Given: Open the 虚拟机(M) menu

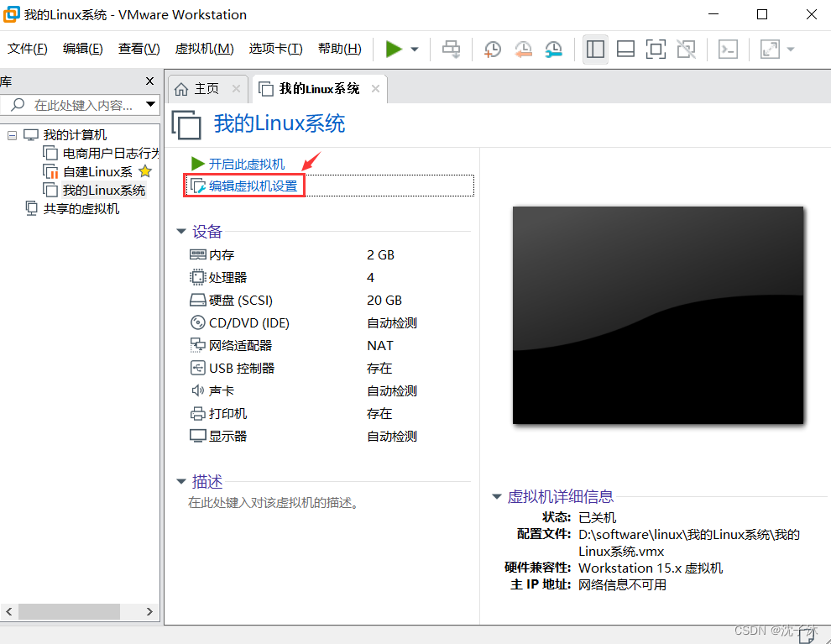Looking at the screenshot, I should point(205,49).
